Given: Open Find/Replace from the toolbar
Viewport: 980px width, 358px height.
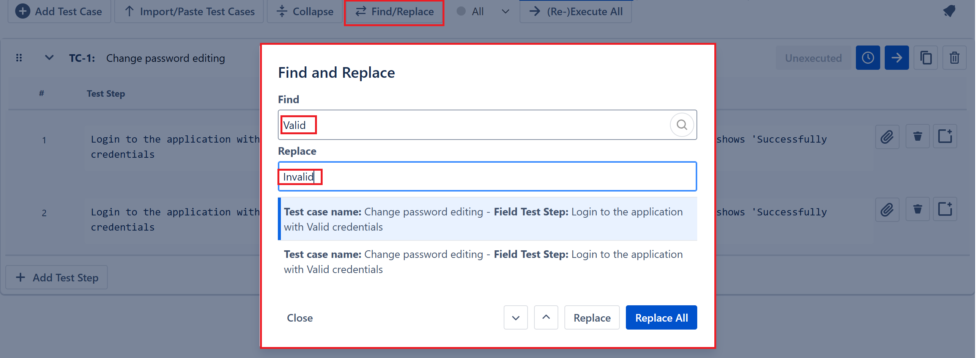Looking at the screenshot, I should click(x=394, y=11).
